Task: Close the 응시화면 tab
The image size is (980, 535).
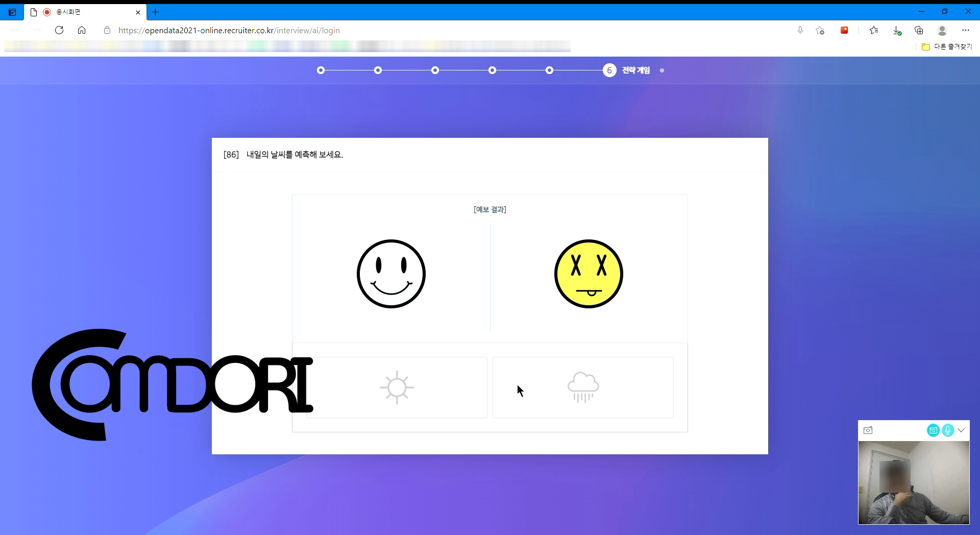Action: tap(138, 12)
